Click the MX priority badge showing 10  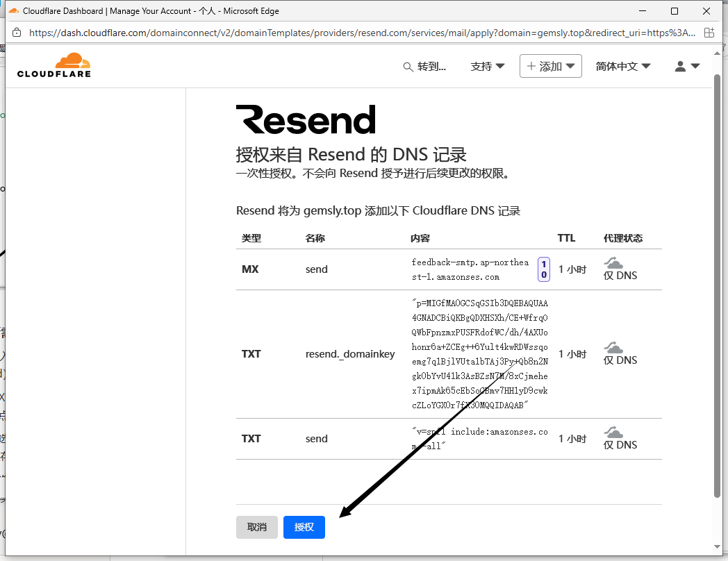pyautogui.click(x=544, y=269)
